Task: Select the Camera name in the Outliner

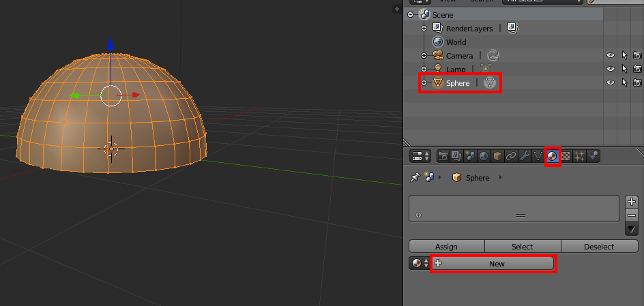Action: point(460,56)
